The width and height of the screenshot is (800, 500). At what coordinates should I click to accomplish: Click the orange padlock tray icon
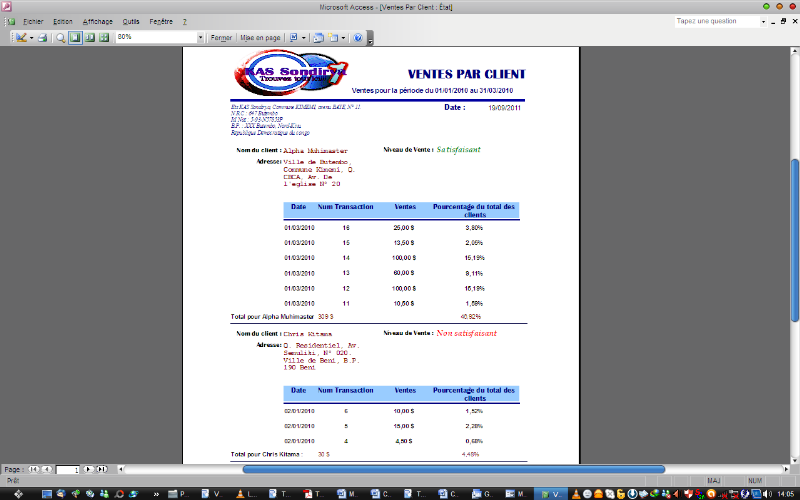[x=620, y=494]
